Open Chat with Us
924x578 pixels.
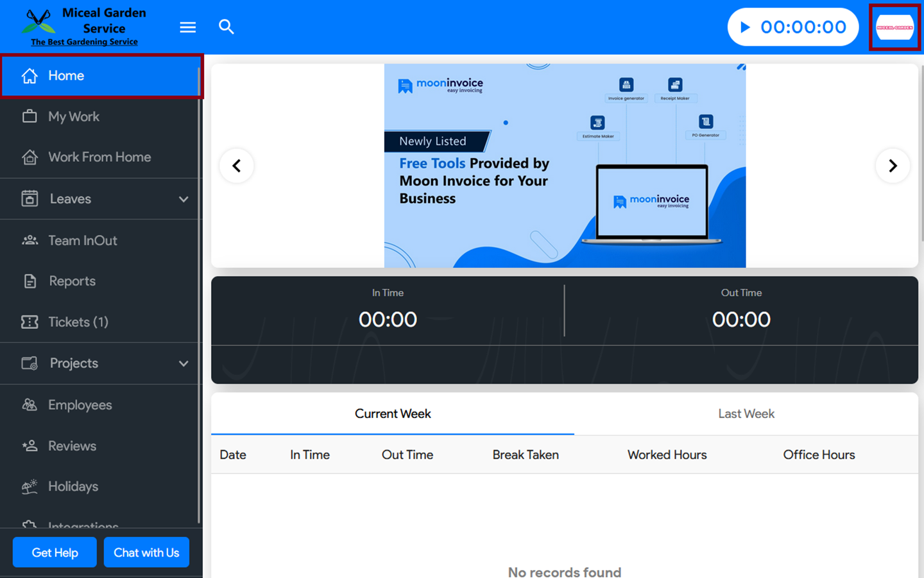coord(146,552)
